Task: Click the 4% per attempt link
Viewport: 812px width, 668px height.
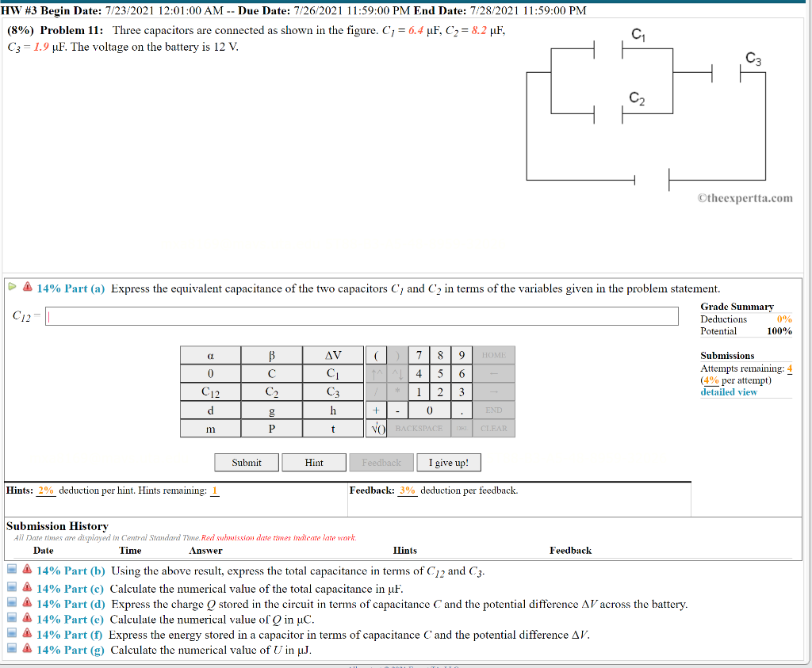Action: coord(711,380)
